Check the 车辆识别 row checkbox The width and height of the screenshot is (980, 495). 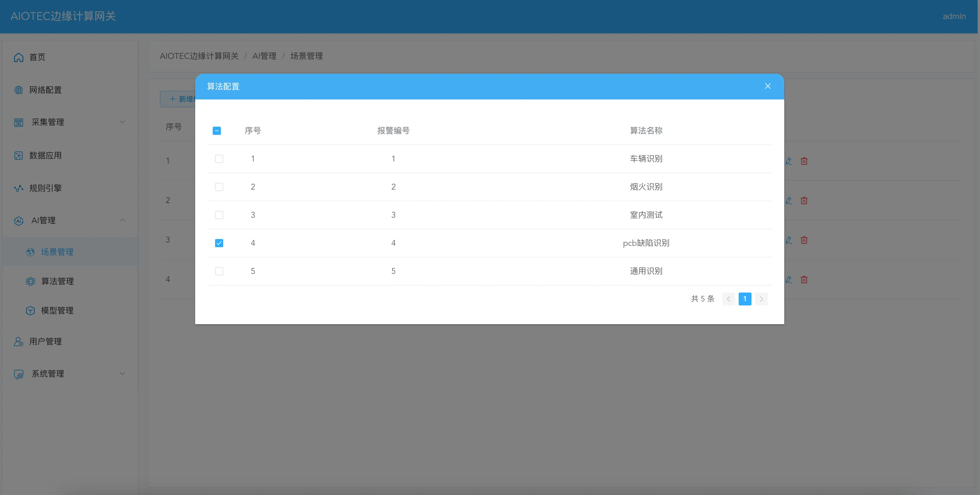(x=219, y=159)
